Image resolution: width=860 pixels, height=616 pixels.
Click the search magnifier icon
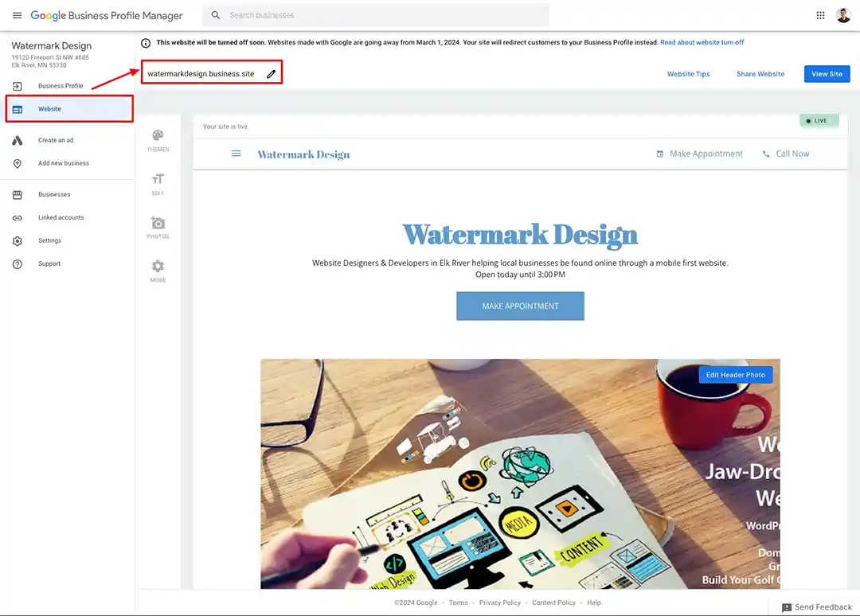click(x=216, y=15)
